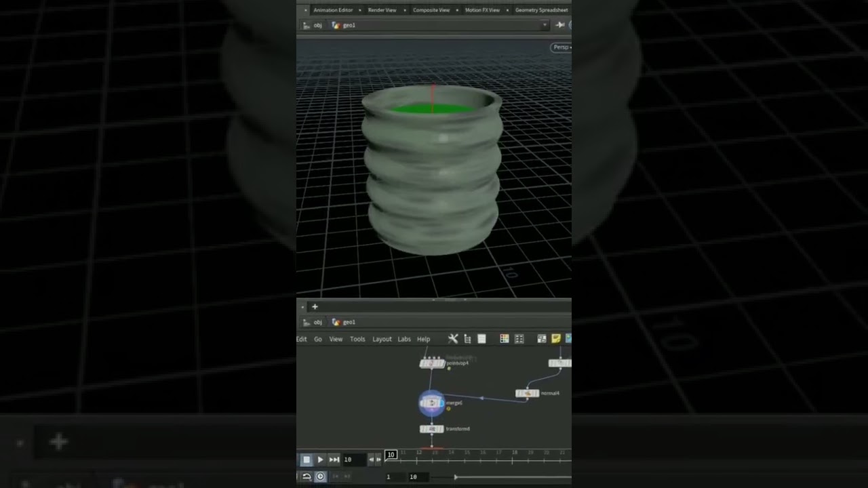Switch to the Composite View tab
This screenshot has width=868, height=488.
click(431, 10)
